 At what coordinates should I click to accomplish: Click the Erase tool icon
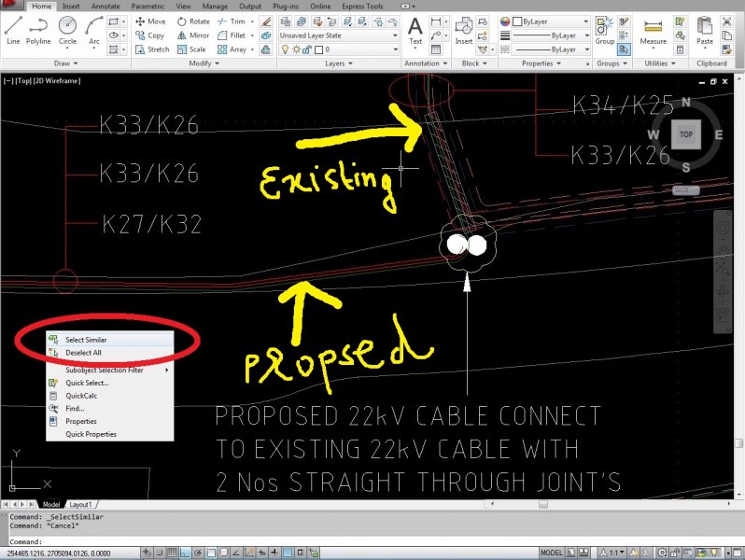click(x=267, y=21)
